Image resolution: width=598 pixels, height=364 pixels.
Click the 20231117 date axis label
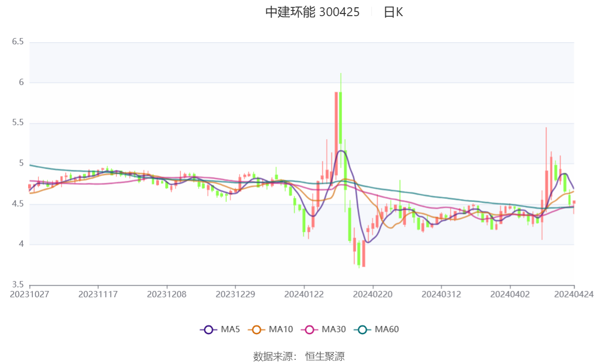[x=98, y=295]
